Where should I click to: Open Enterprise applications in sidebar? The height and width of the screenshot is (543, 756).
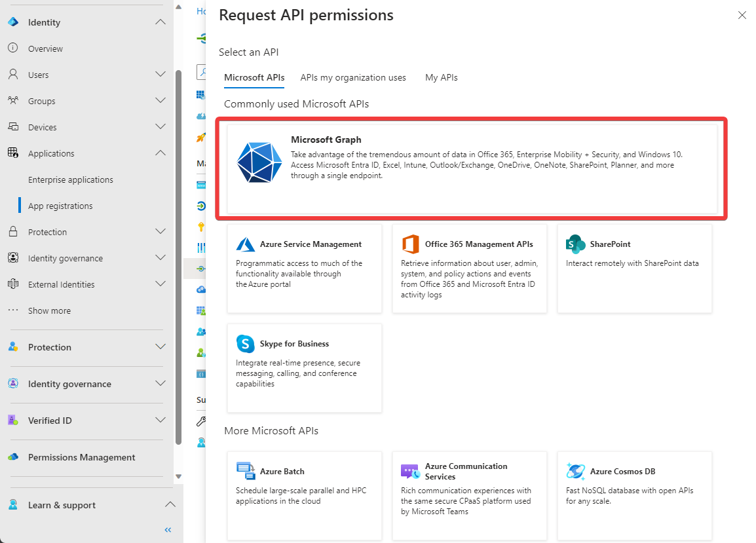pos(70,179)
